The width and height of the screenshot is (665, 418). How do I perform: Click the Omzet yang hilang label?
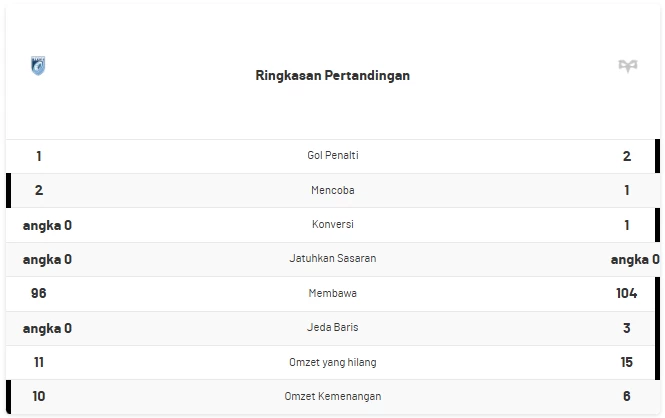pos(332,362)
